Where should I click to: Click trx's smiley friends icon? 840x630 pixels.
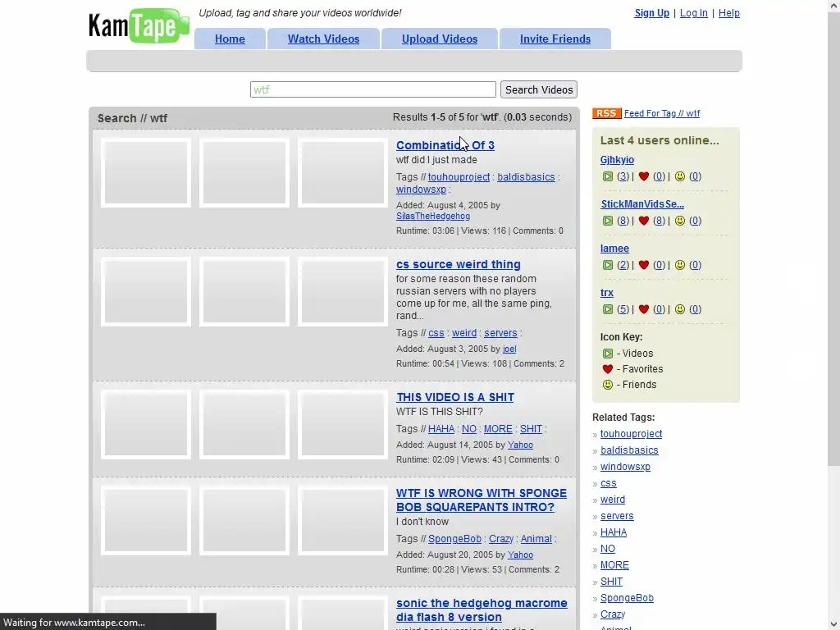point(680,309)
